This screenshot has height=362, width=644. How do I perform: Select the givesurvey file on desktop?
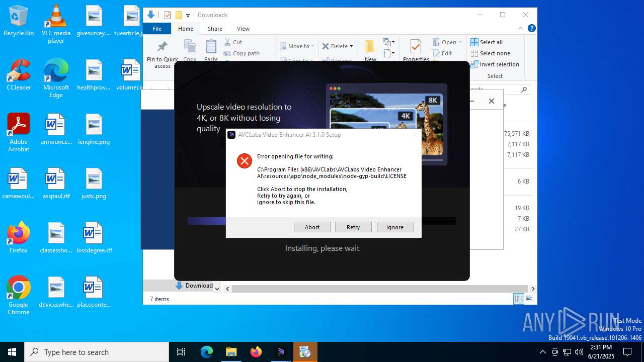point(94,21)
